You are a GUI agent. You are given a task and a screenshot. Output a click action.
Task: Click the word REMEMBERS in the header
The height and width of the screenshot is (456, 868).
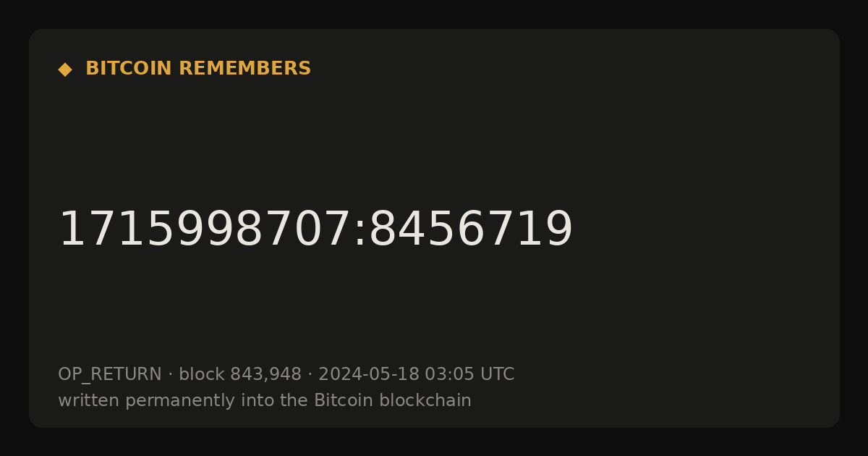(244, 69)
